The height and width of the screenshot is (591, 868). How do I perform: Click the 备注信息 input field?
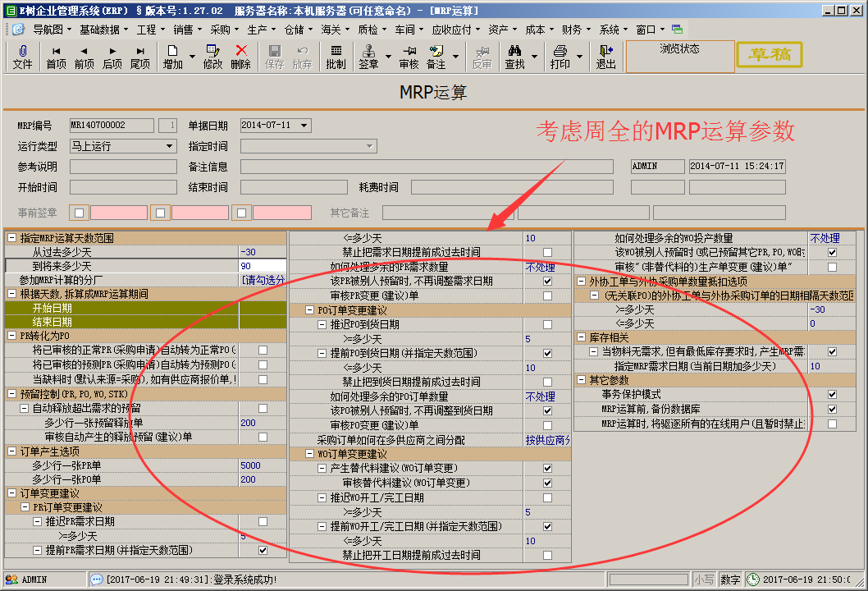point(427,167)
